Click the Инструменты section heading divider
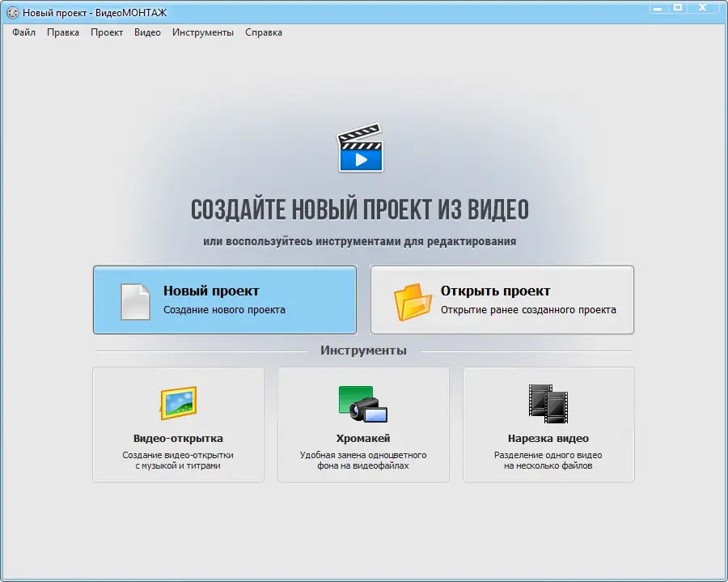The width and height of the screenshot is (728, 582). (363, 350)
